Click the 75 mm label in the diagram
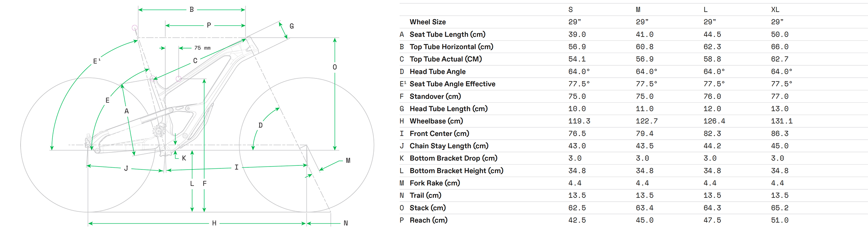This screenshot has height=236, width=868. 202,48
